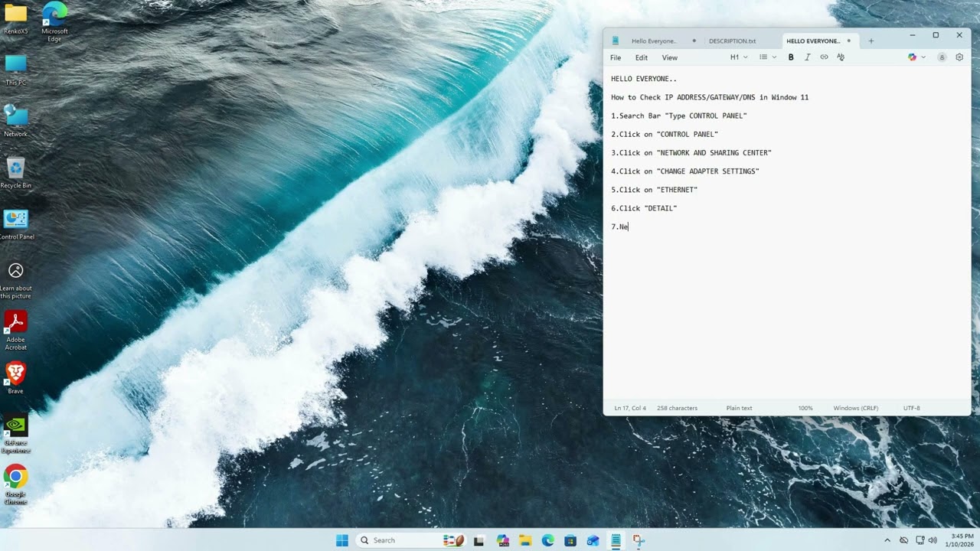This screenshot has width=980, height=551.
Task: Click the 100% zoom level
Action: click(805, 408)
